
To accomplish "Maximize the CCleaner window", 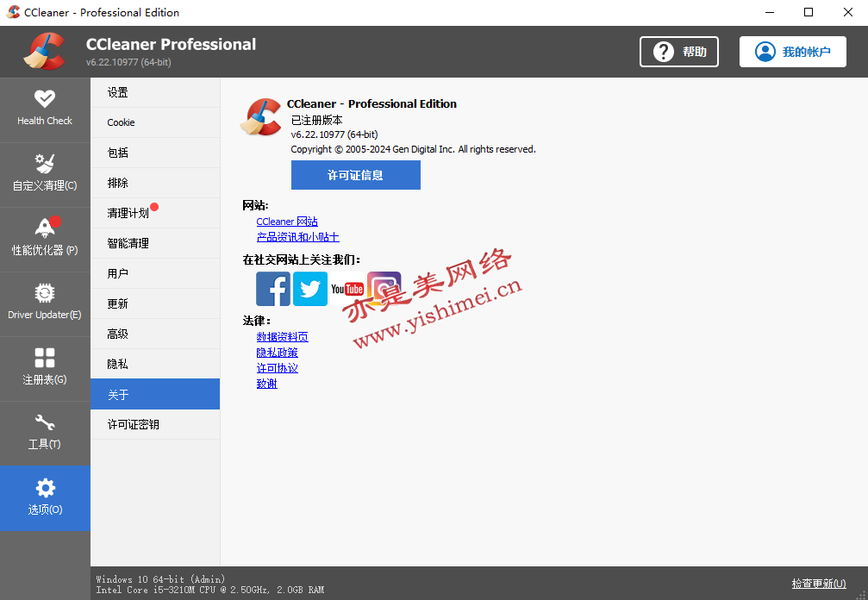I will [809, 12].
